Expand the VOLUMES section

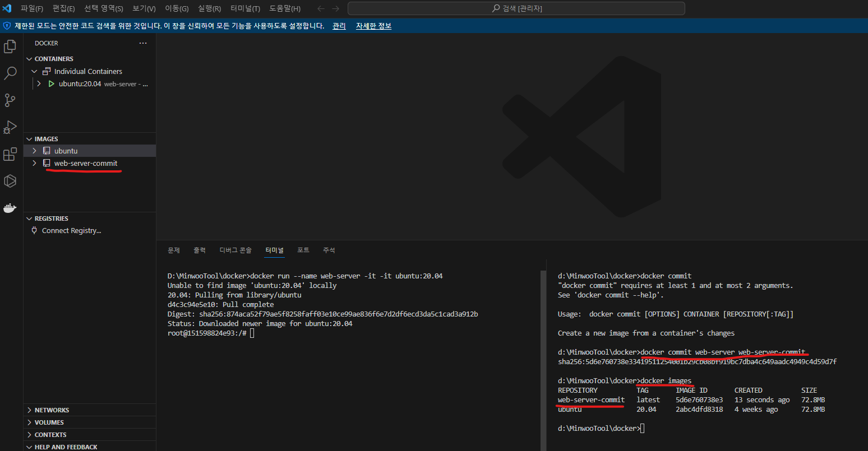click(x=29, y=422)
